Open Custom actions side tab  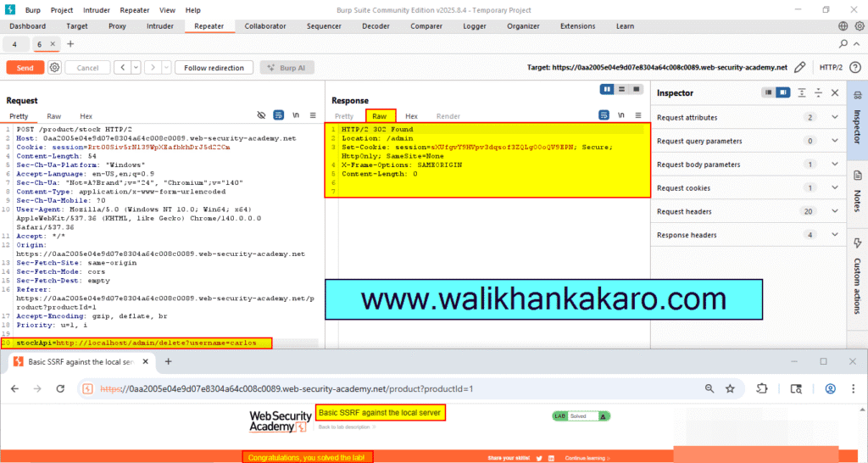(x=857, y=277)
